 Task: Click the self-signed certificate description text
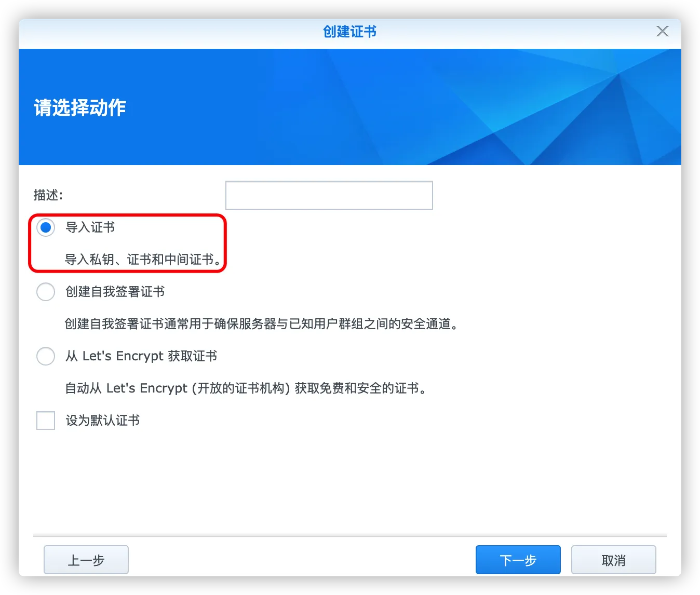coord(262,324)
